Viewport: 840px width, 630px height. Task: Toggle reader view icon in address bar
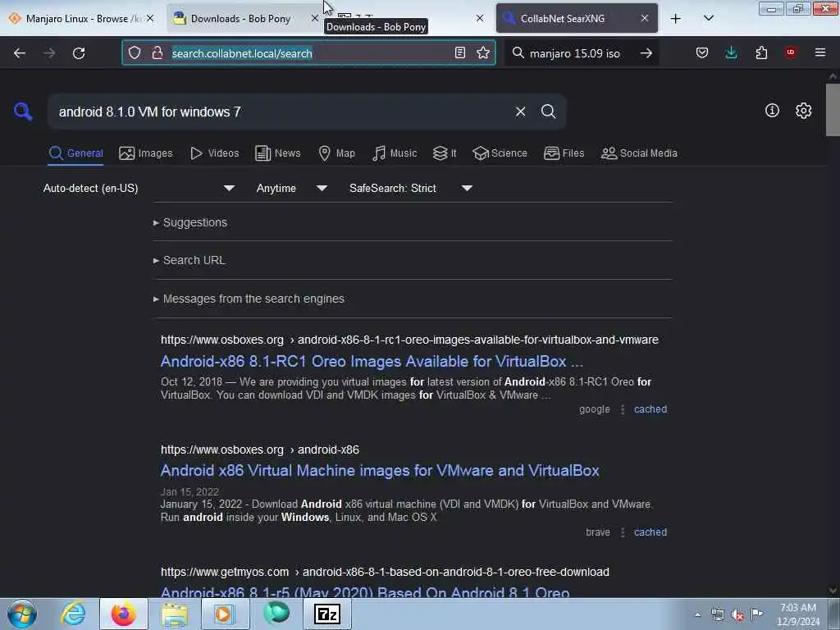[459, 52]
